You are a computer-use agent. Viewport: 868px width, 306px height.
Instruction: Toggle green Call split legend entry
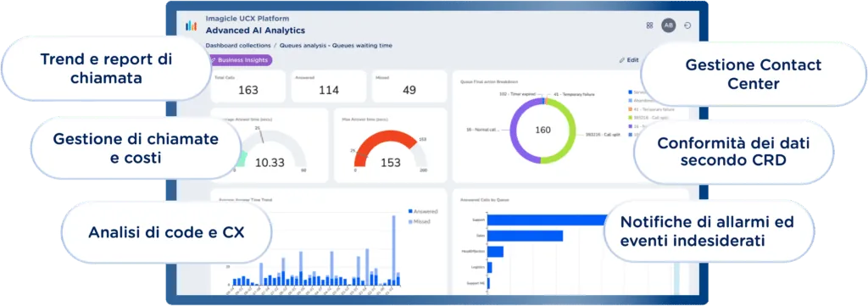648,117
